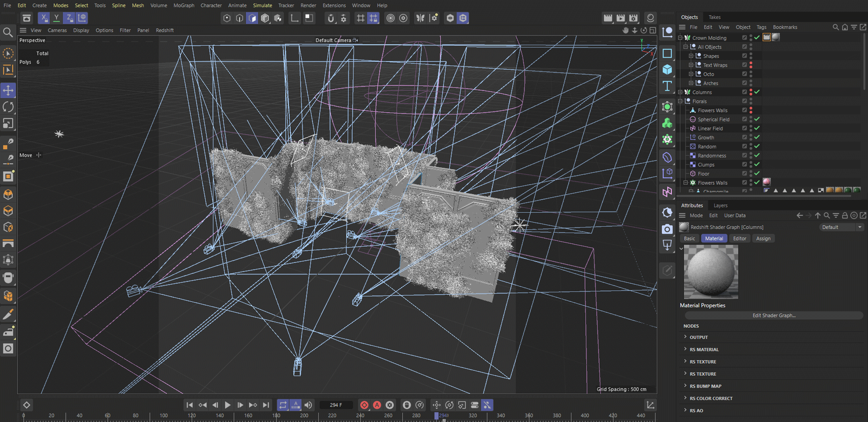Expand the Columns object hierarchy
Image resolution: width=868 pixels, height=422 pixels.
coord(681,92)
